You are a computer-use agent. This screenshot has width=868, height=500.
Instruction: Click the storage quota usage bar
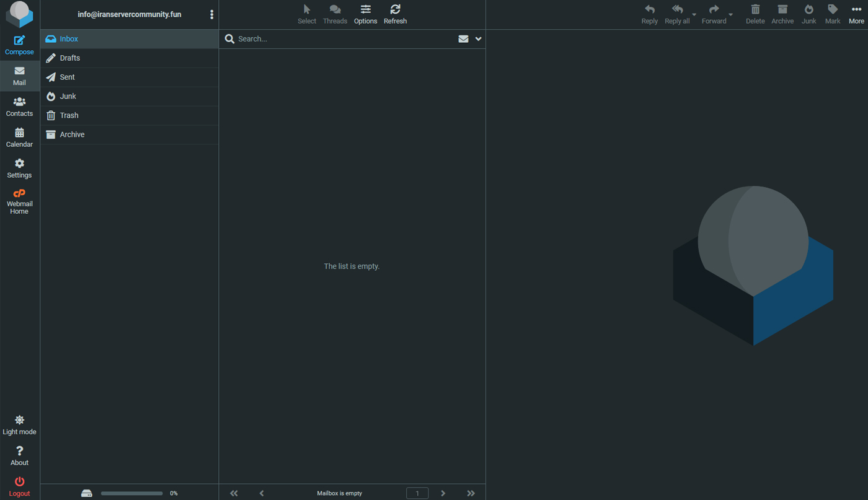pyautogui.click(x=131, y=494)
